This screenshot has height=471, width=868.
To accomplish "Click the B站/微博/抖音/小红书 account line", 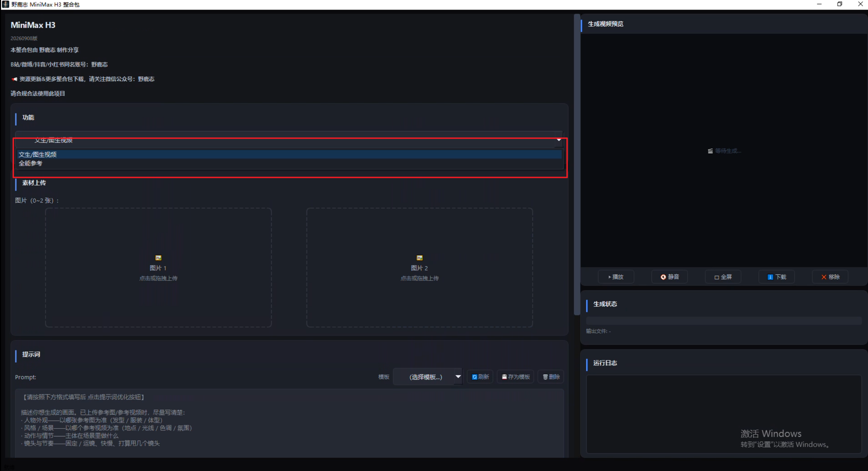I will [x=59, y=65].
